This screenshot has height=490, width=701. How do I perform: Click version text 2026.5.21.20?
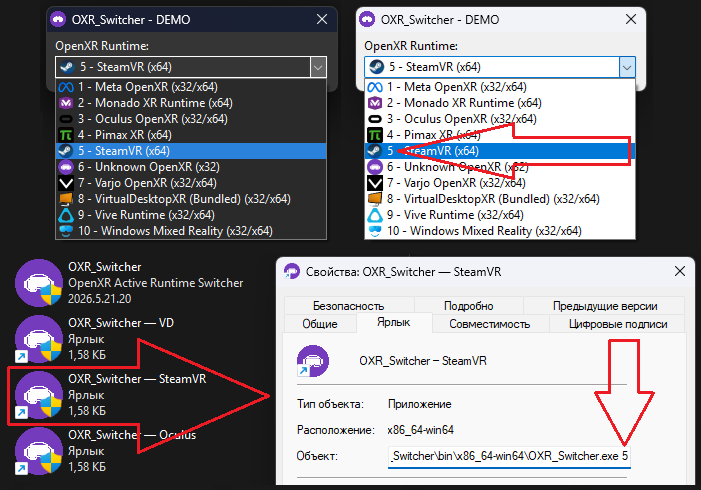pos(99,299)
